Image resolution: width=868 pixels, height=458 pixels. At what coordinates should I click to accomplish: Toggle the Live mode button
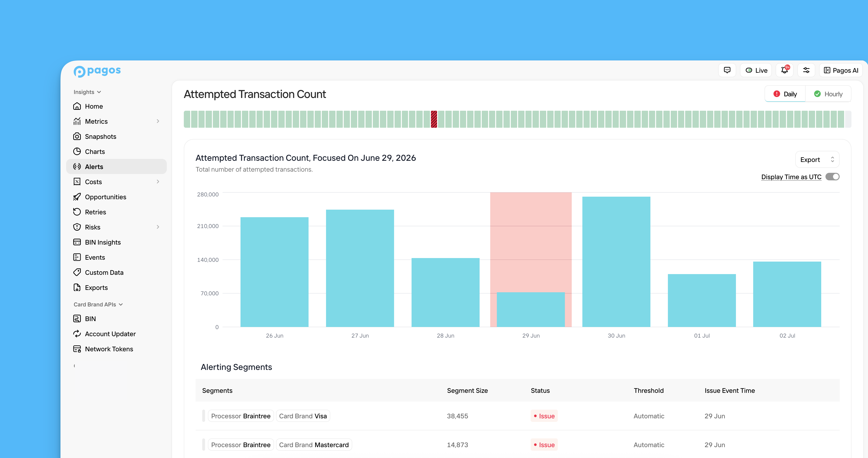756,70
